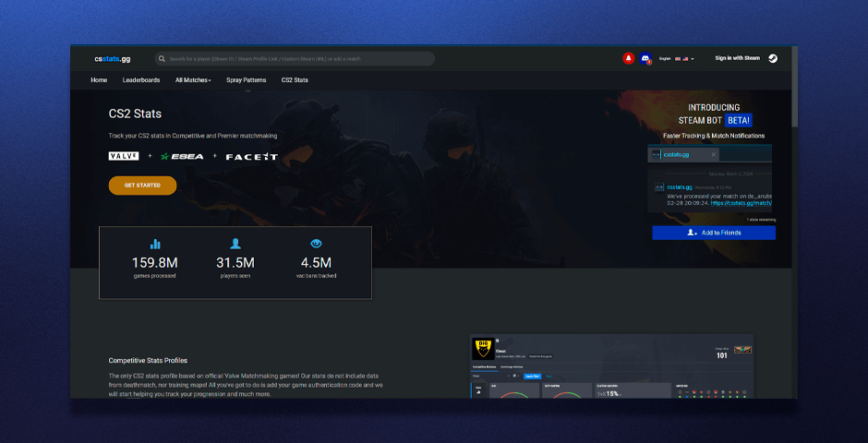Viewport: 868px width, 443px height.
Task: Click the blue Add to Friends button
Action: (x=714, y=233)
